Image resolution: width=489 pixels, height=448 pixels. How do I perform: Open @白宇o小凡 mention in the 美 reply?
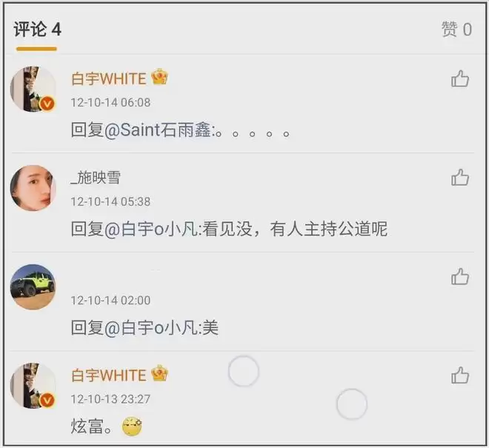pos(152,327)
